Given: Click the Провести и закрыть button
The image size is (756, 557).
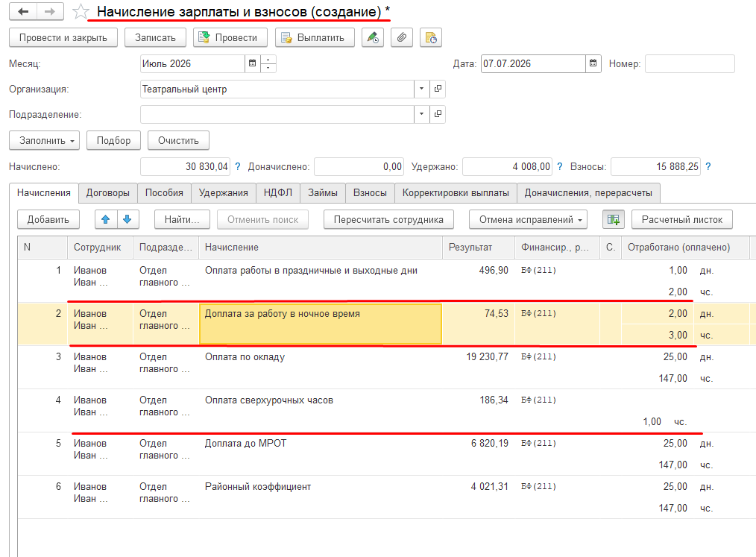Looking at the screenshot, I should click(63, 37).
